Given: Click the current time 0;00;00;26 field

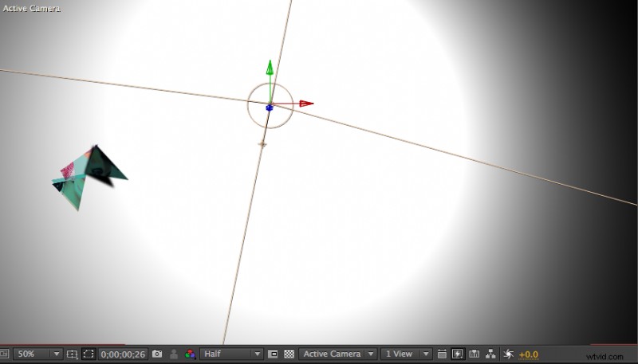Looking at the screenshot, I should [124, 354].
